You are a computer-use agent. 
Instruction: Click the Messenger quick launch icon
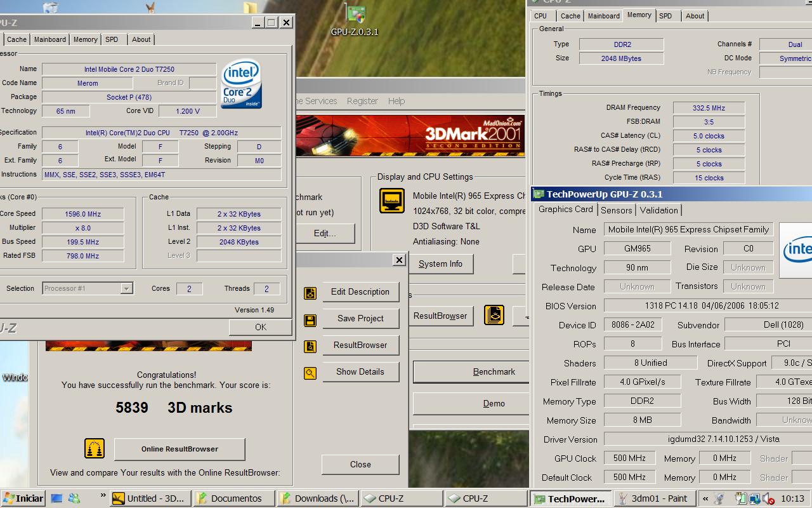tap(75, 498)
